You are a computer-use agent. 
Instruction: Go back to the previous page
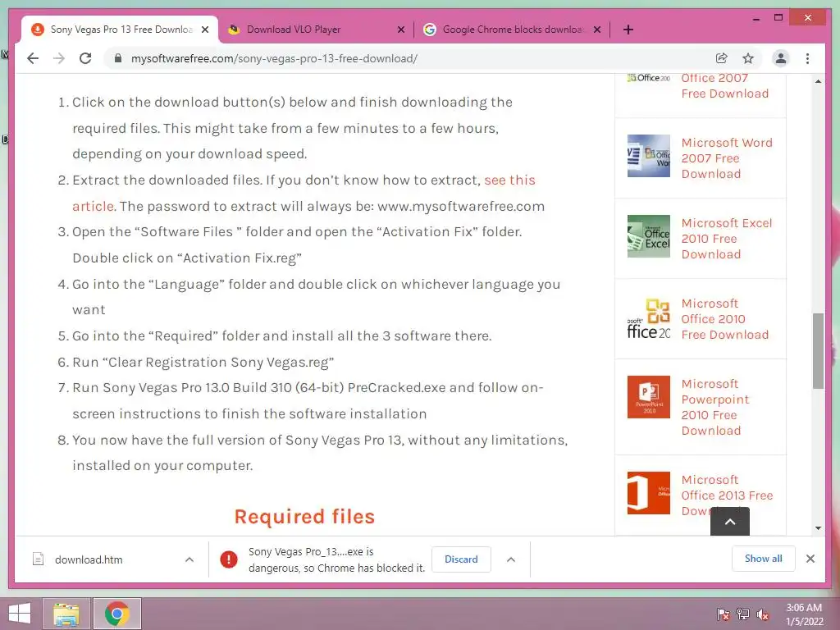tap(33, 58)
